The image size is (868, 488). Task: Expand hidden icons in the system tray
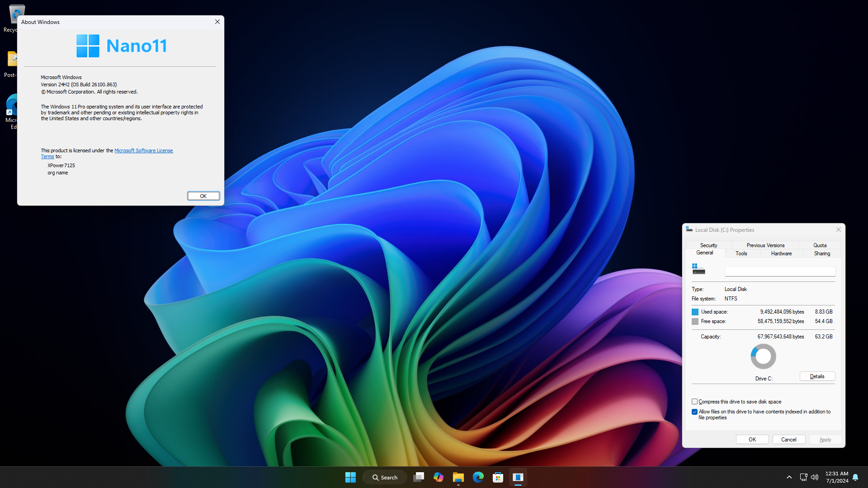click(x=789, y=477)
